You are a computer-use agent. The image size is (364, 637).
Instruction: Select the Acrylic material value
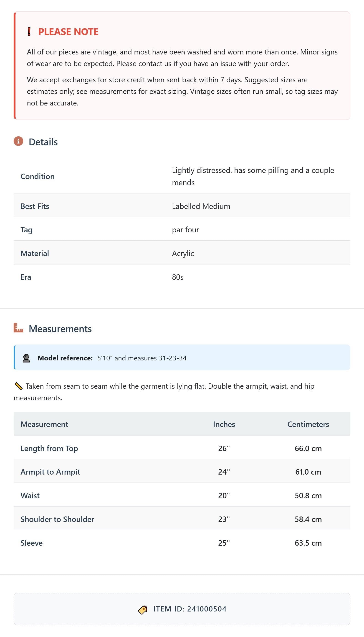coord(183,254)
